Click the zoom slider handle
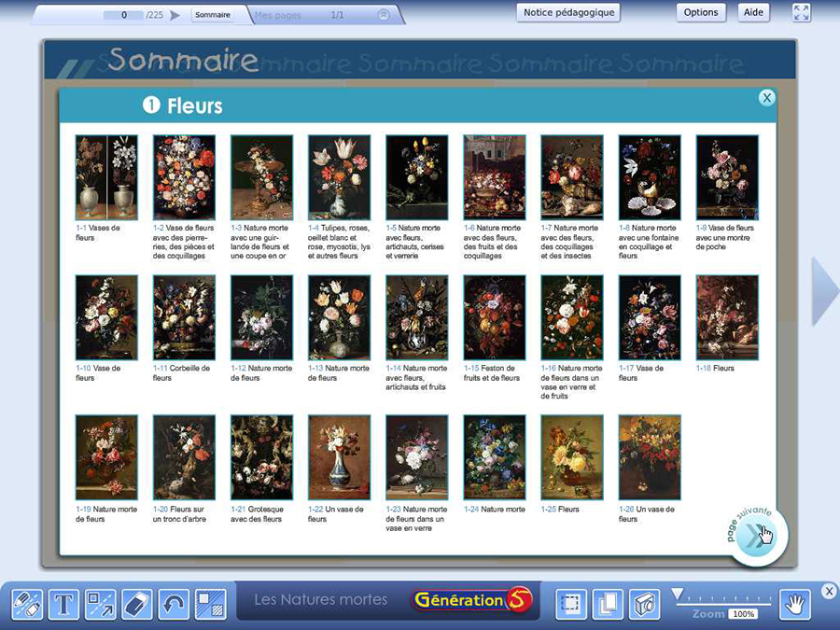 click(x=679, y=594)
